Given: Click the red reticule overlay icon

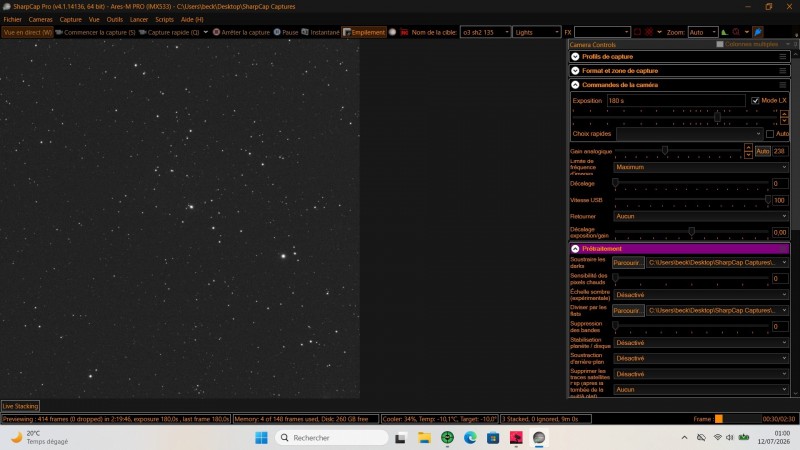Looking at the screenshot, I should (x=648, y=32).
